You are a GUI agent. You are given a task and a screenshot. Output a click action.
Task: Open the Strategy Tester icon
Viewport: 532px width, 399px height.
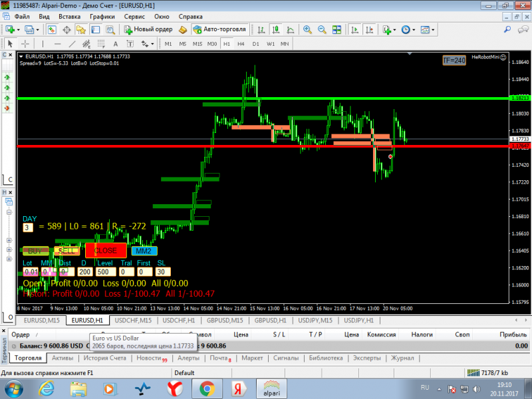[x=110, y=30]
